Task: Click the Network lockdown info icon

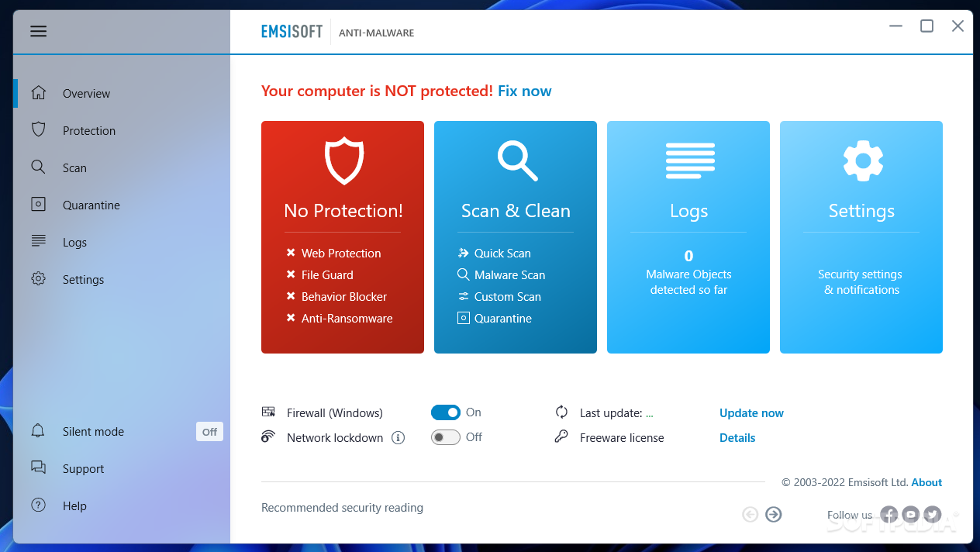Action: (399, 438)
